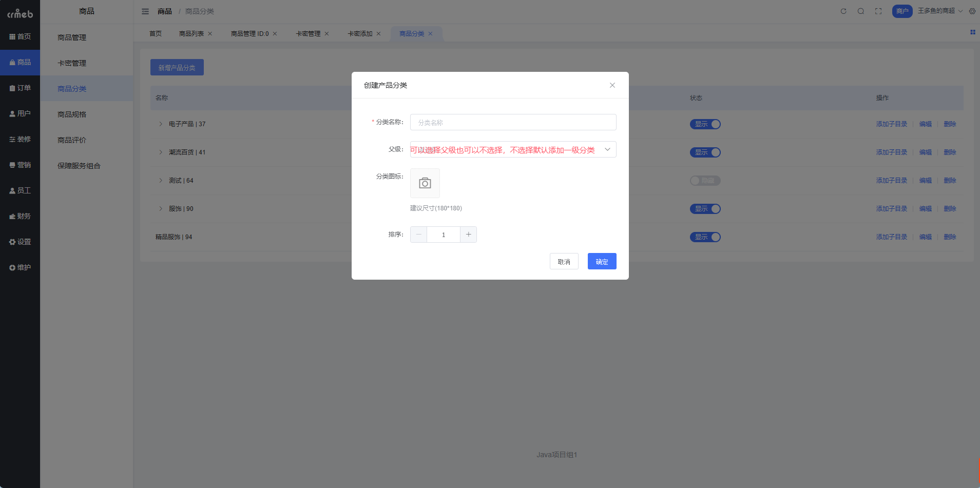This screenshot has height=488, width=980.
Task: Click the camera icon to upload category image
Action: coord(425,183)
